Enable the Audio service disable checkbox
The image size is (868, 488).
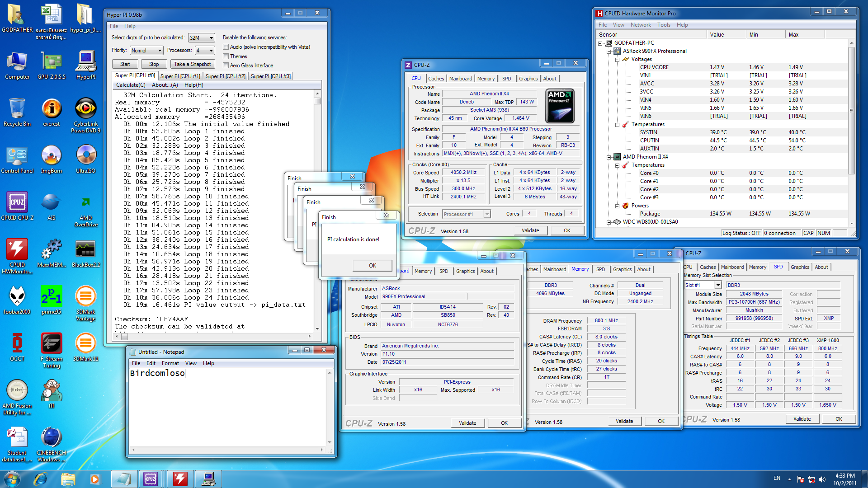coord(226,47)
